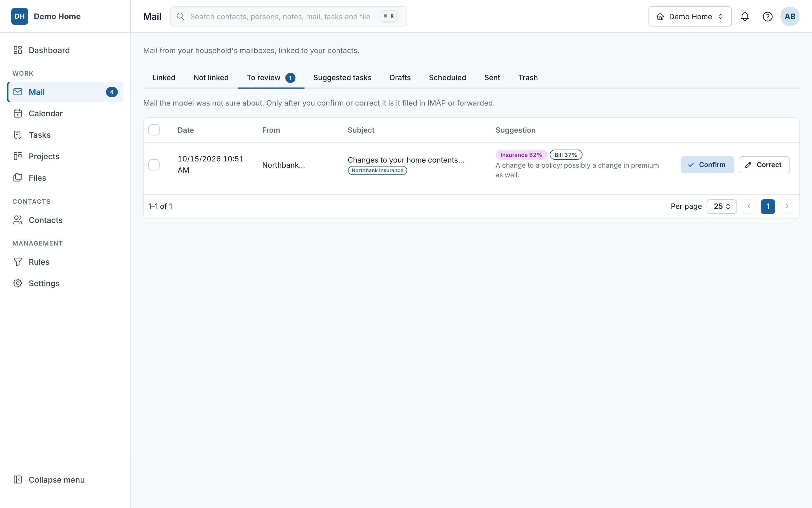Screen dimensions: 812x508
Task: Click the Collapse menu panel icon
Action: pos(18,479)
